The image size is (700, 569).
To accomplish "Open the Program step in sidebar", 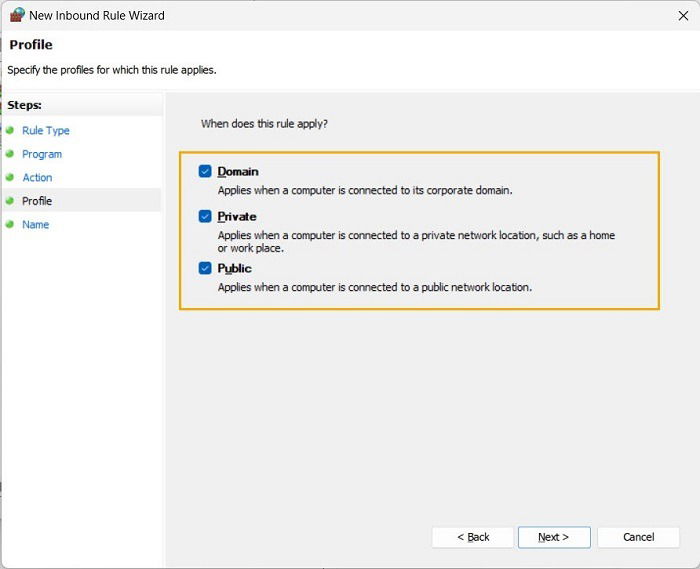I will pyautogui.click(x=42, y=154).
